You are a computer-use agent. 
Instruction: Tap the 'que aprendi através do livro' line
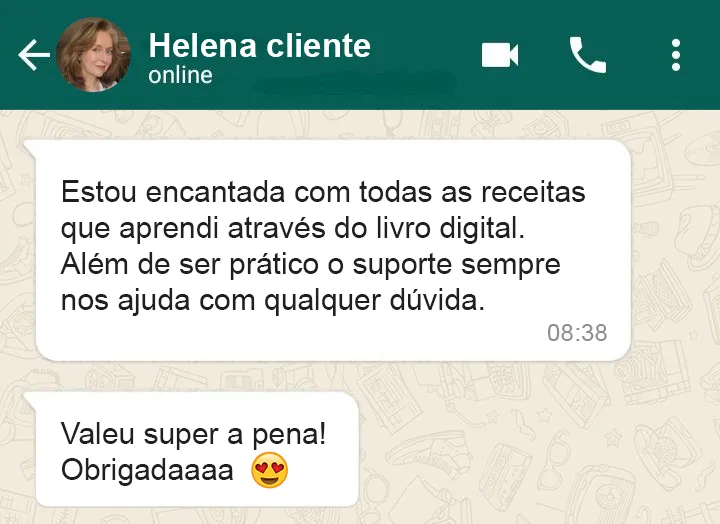[292, 228]
